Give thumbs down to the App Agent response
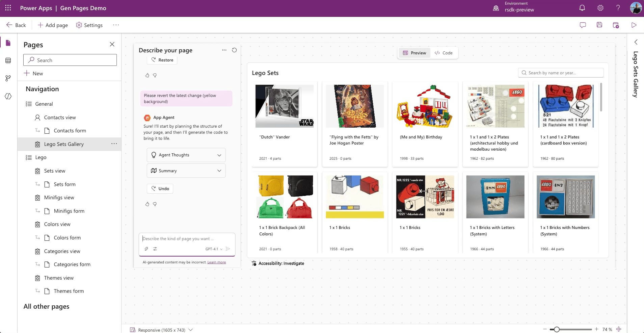This screenshot has height=333, width=644. click(155, 204)
